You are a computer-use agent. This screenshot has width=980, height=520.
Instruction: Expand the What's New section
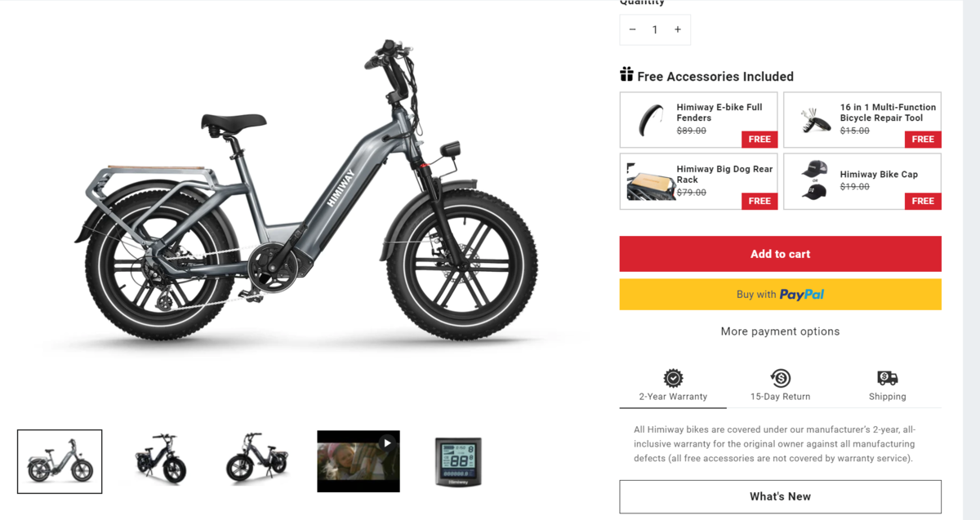coord(780,496)
